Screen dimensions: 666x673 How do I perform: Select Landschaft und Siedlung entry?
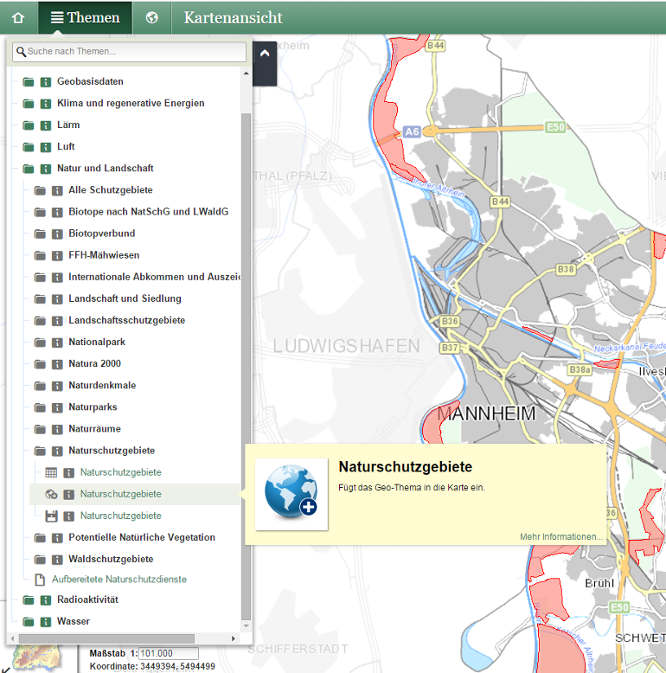[125, 299]
